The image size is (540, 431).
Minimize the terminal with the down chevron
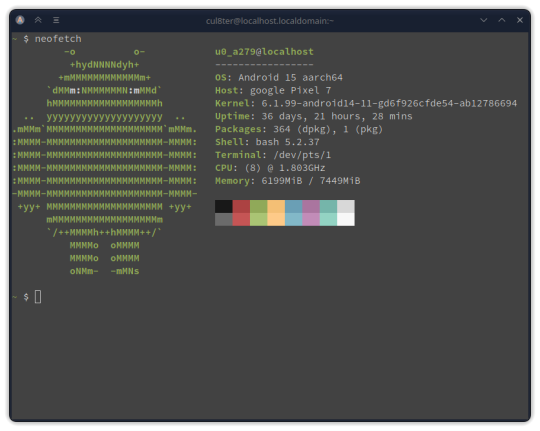coord(484,20)
